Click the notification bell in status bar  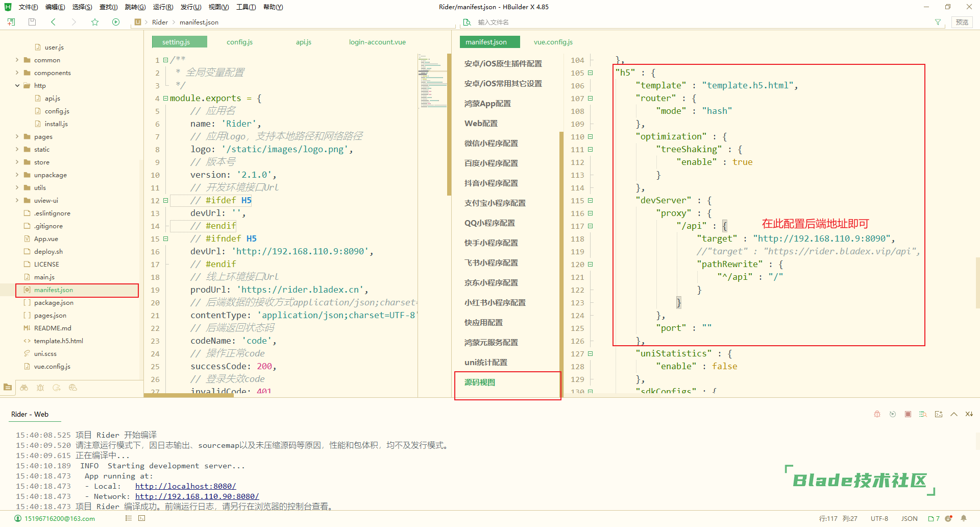click(964, 518)
